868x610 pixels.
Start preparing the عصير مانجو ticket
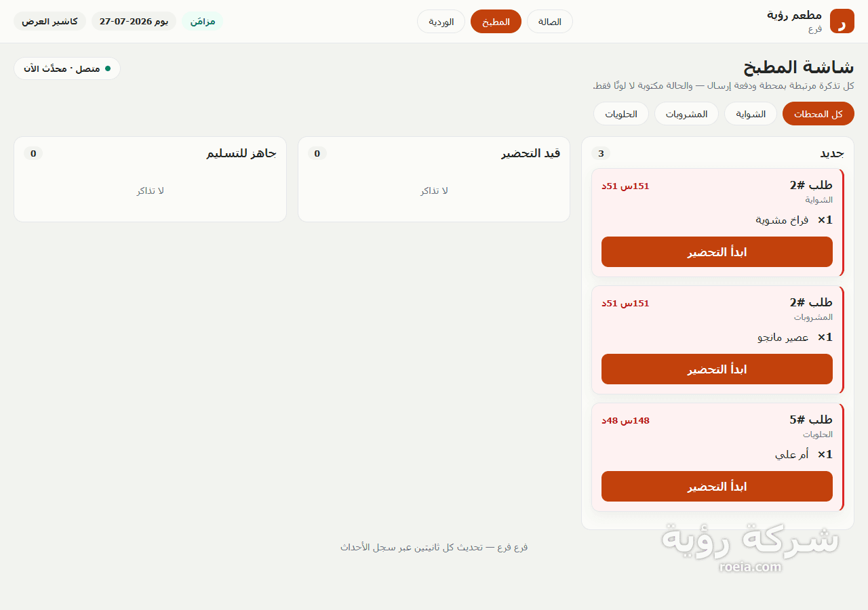pos(717,369)
